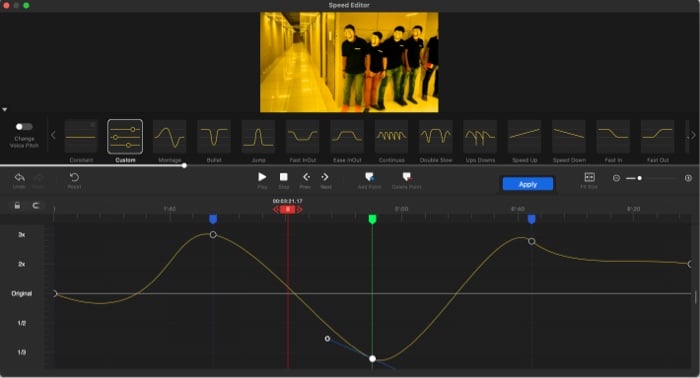The height and width of the screenshot is (378, 700).
Task: Click the 2x speed axis label
Action: (x=21, y=264)
